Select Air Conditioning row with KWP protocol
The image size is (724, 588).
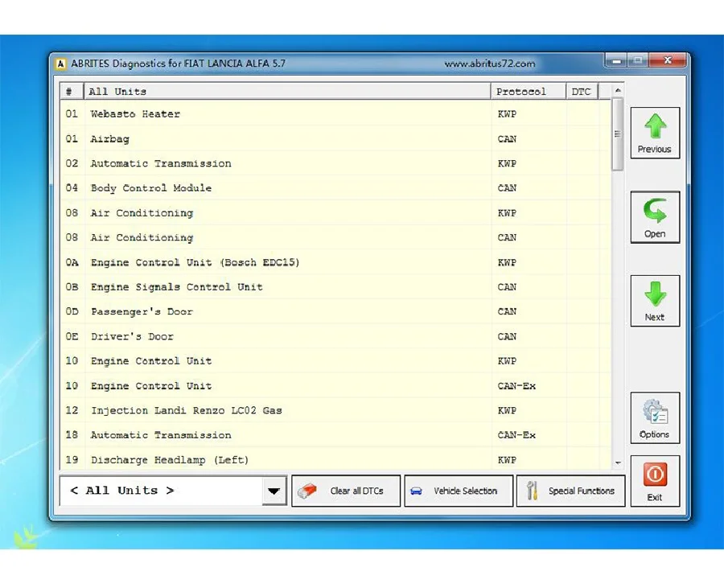coord(335,213)
